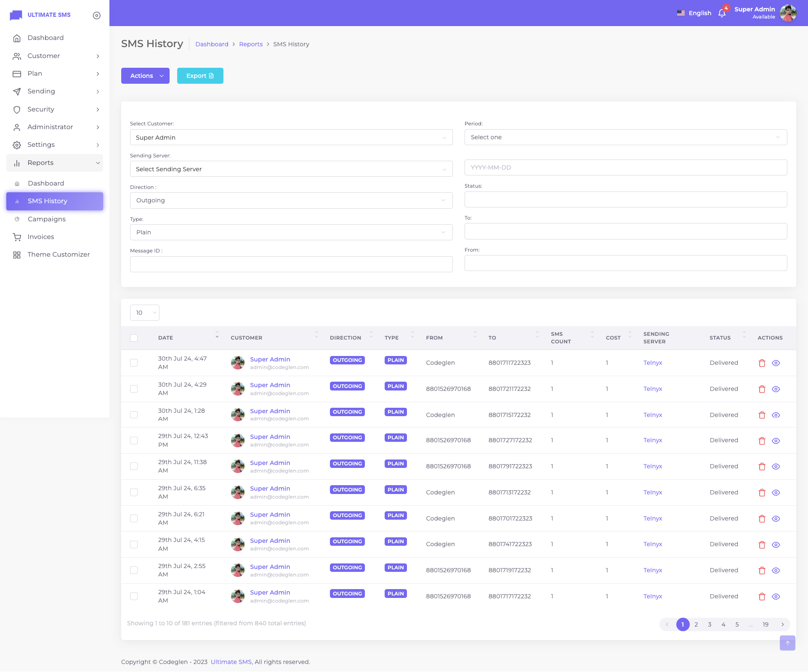Go to pagination page 3
Viewport: 808px width, 672px height.
click(710, 624)
